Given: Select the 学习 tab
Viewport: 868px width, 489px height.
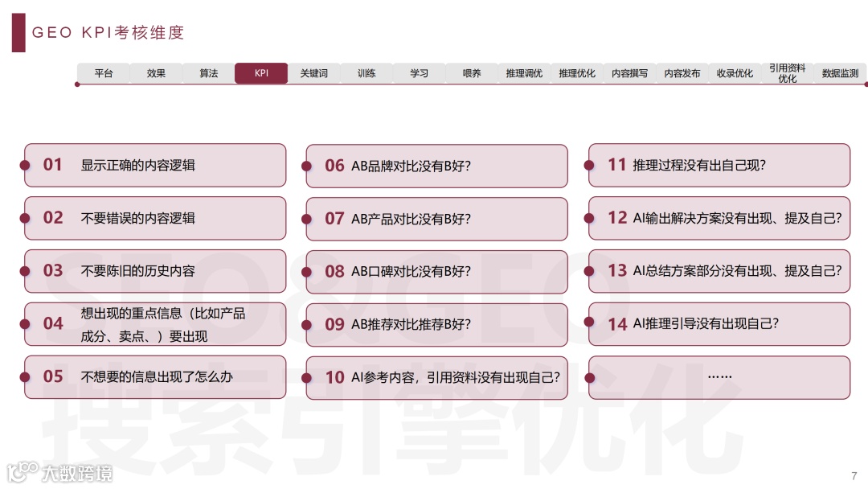Looking at the screenshot, I should [x=419, y=73].
